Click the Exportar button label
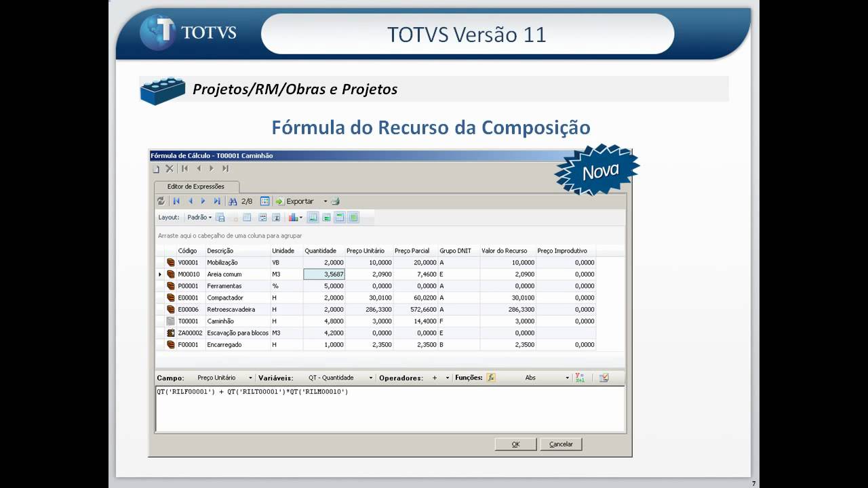868x488 pixels. pos(300,201)
